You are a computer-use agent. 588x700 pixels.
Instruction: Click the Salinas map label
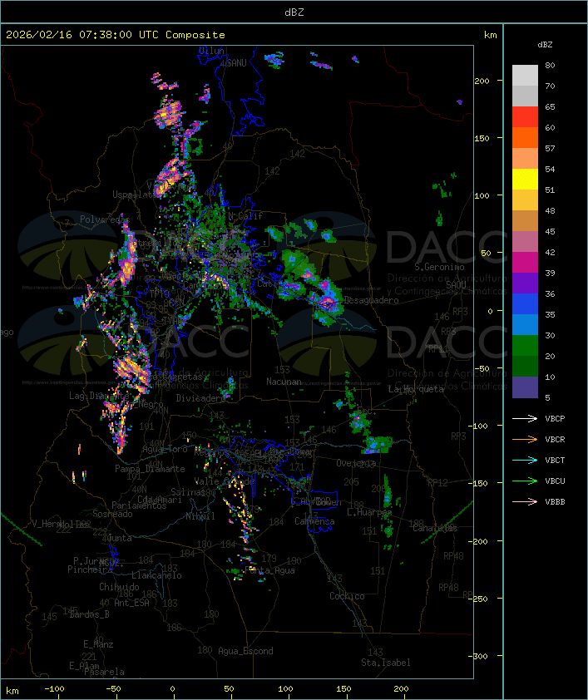[x=188, y=492]
